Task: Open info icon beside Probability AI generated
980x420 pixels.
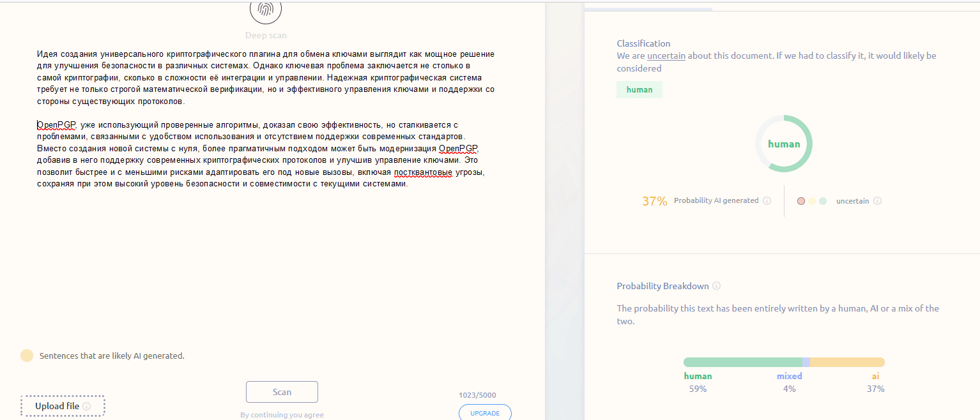Action: [x=767, y=200]
